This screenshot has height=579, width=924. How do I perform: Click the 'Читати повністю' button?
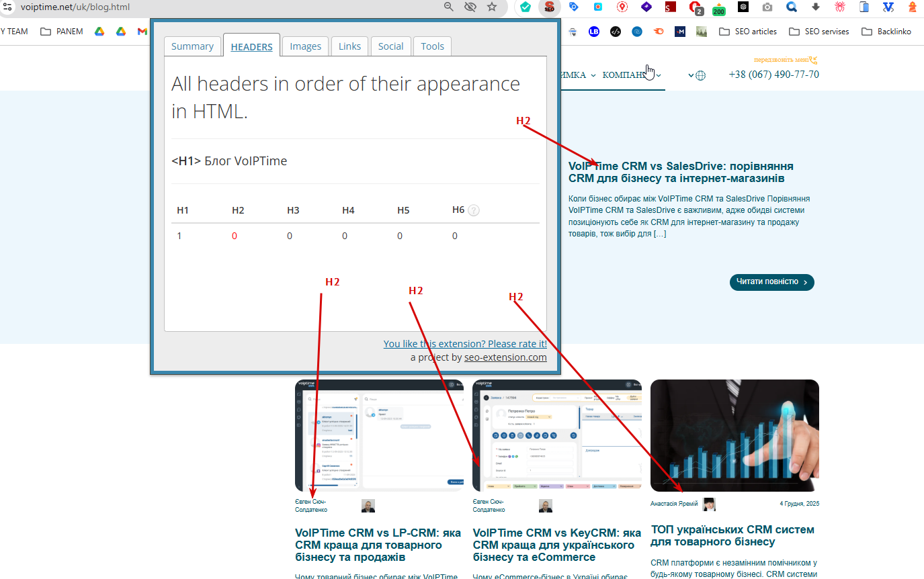[771, 281]
